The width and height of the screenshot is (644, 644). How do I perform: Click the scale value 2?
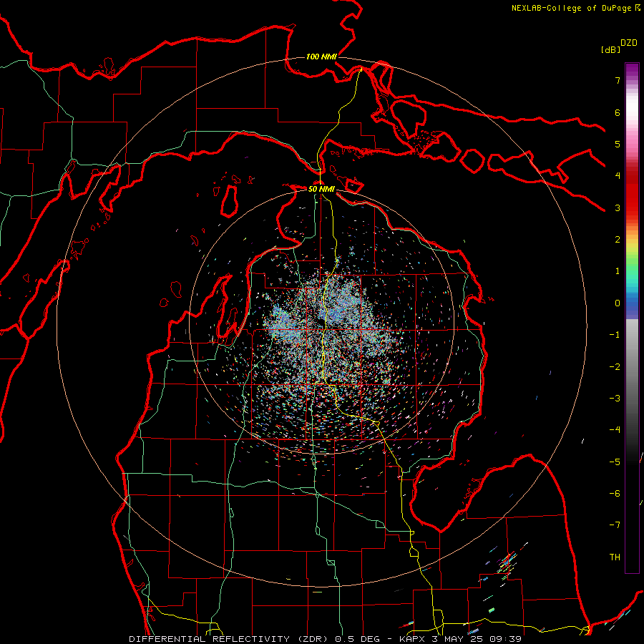click(618, 240)
